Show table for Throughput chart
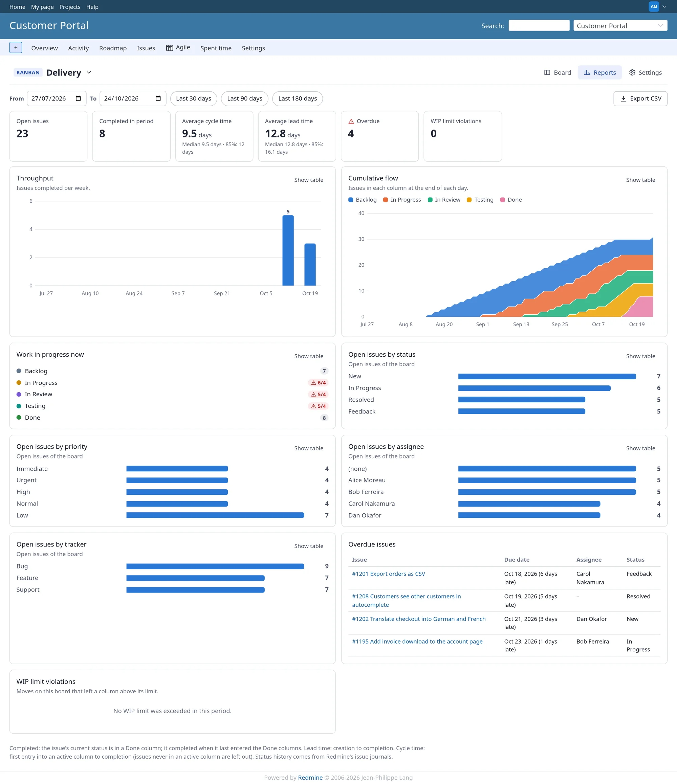The image size is (677, 784). (309, 180)
